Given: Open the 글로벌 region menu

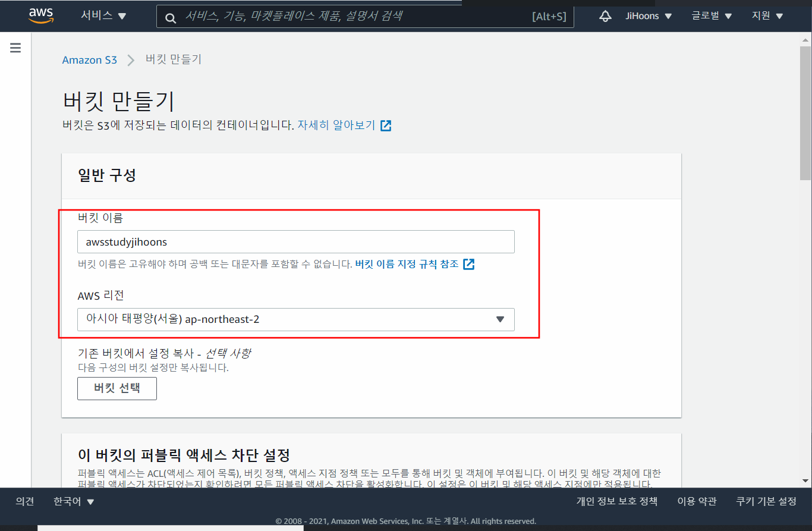Looking at the screenshot, I should (712, 16).
